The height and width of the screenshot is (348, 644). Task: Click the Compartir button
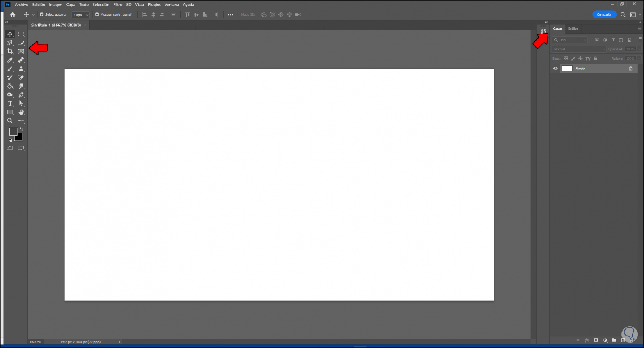[604, 14]
